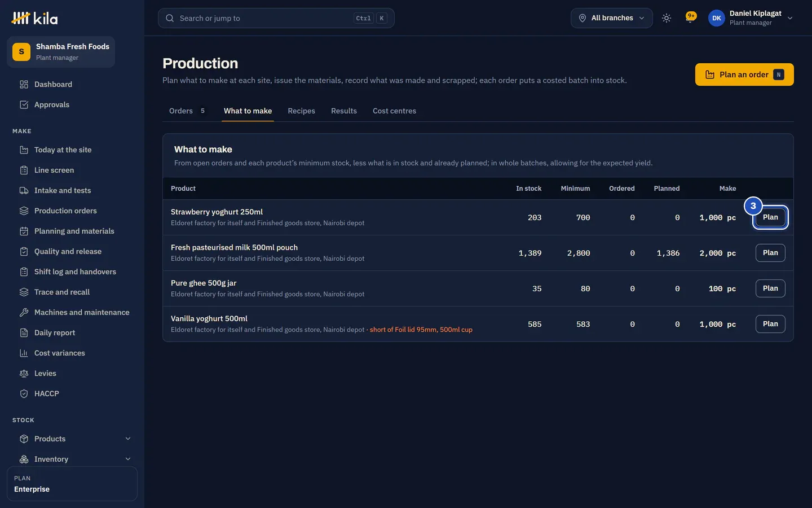Viewport: 812px width, 508px height.
Task: Focus the Search or jump to field
Action: point(276,18)
